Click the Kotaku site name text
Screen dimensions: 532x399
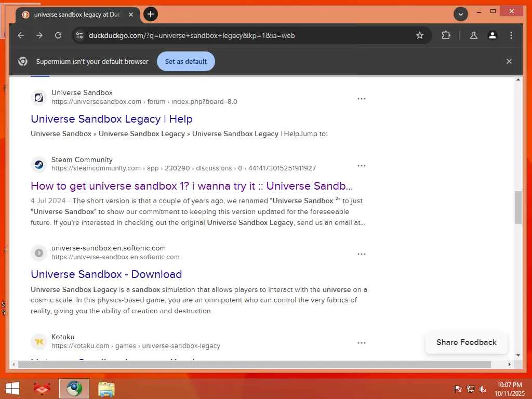(x=63, y=337)
